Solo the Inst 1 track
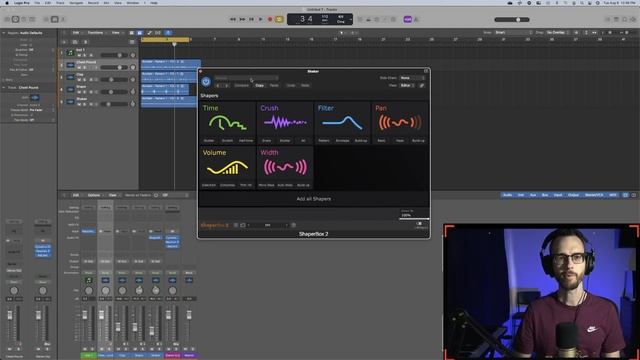 click(85, 55)
